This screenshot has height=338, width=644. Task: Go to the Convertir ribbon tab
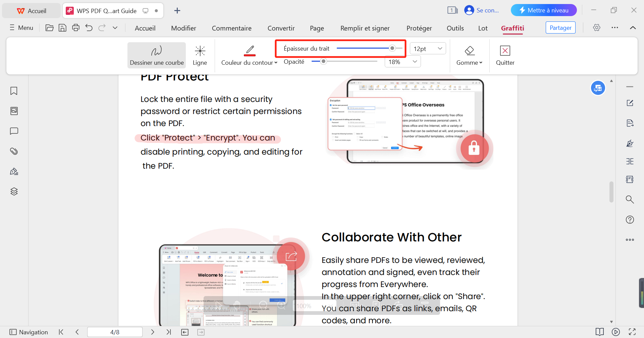click(x=281, y=28)
